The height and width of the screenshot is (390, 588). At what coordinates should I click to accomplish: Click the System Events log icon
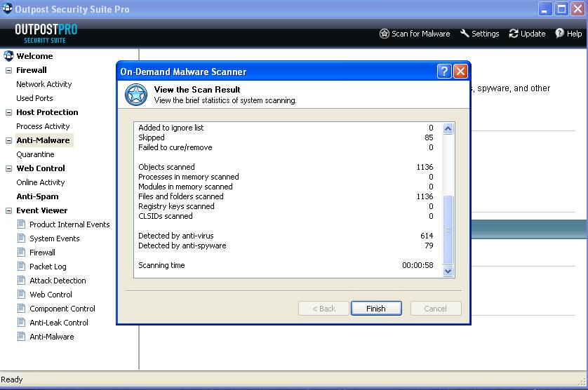(22, 238)
